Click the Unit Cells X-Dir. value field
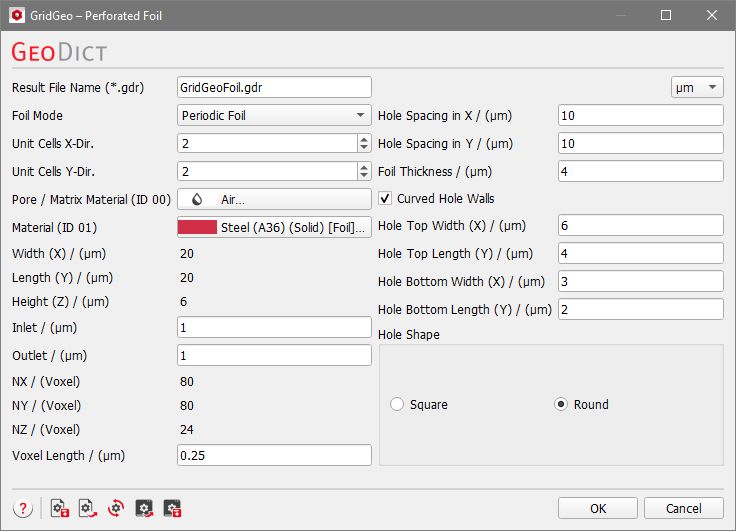Image resolution: width=736 pixels, height=531 pixels. point(268,143)
